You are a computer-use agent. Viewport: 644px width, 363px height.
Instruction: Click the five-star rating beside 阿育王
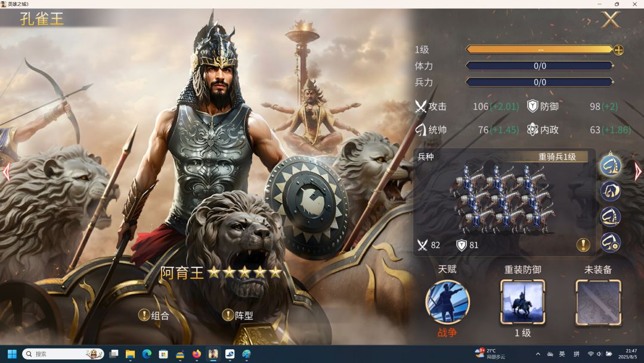pyautogui.click(x=244, y=272)
